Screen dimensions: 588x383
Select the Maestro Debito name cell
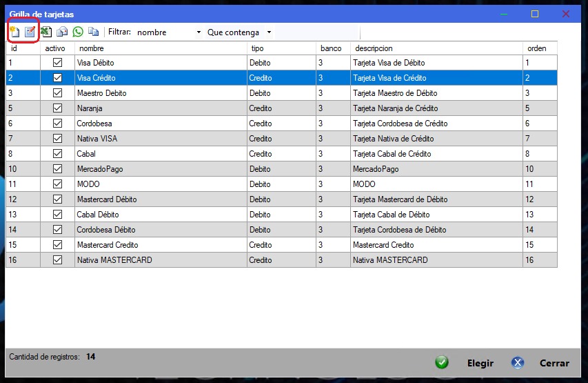(x=161, y=93)
